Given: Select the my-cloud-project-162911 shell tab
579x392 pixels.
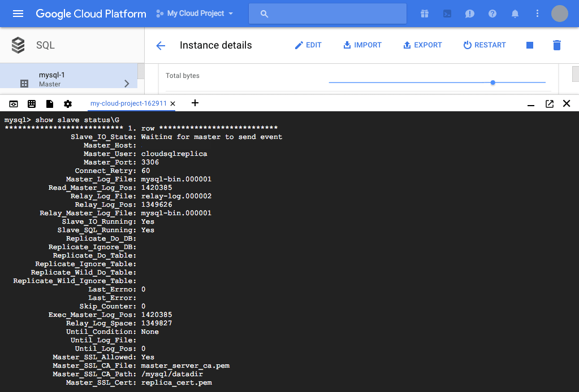Looking at the screenshot, I should click(128, 103).
